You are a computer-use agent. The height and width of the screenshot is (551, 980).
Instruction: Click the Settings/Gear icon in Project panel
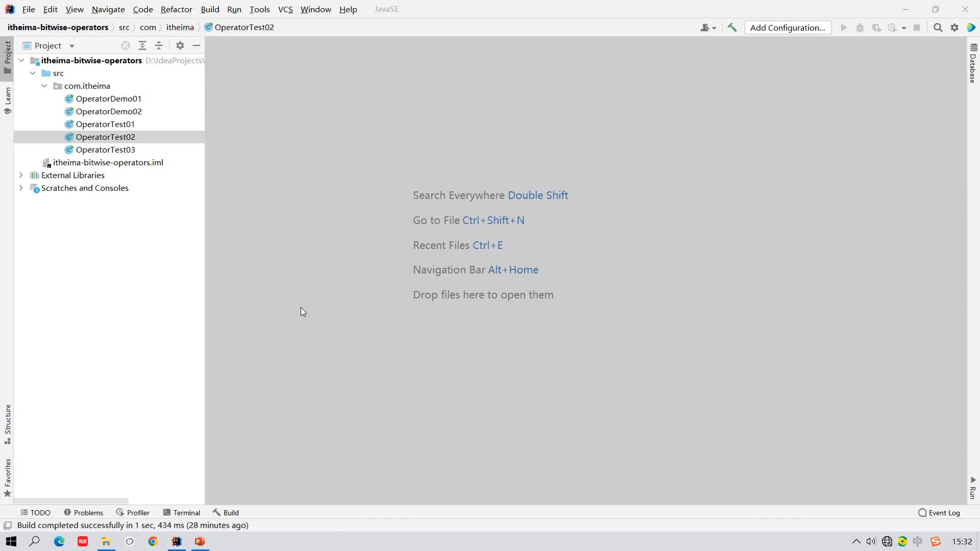pos(180,45)
